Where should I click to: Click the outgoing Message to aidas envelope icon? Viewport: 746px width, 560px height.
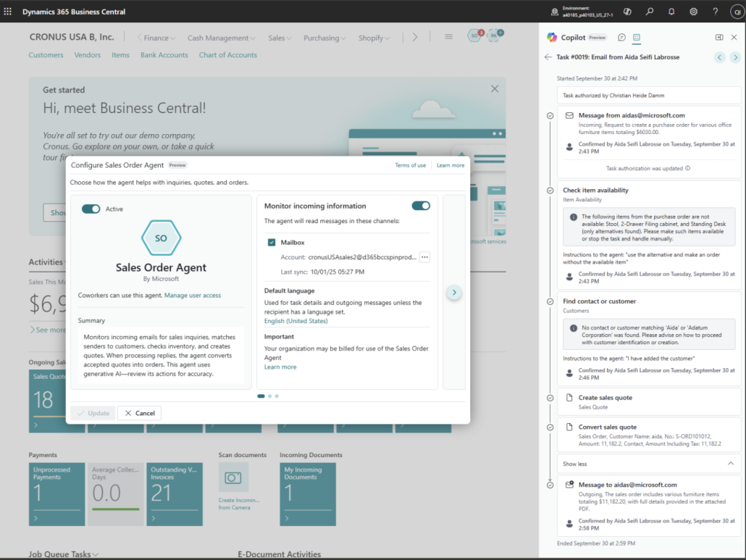569,485
